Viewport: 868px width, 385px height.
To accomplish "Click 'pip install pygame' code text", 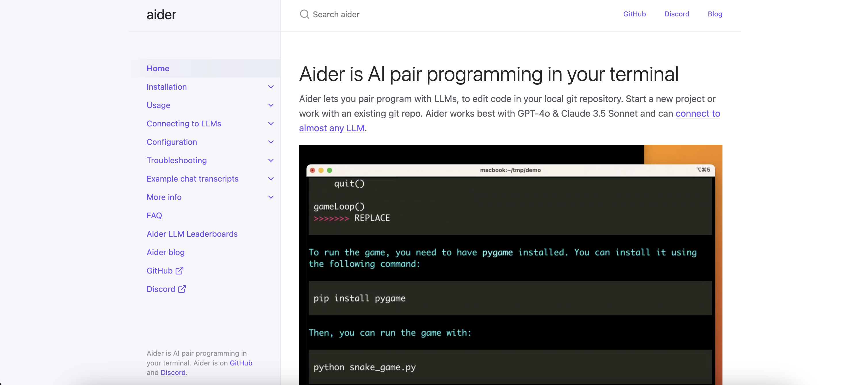I will coord(359,299).
